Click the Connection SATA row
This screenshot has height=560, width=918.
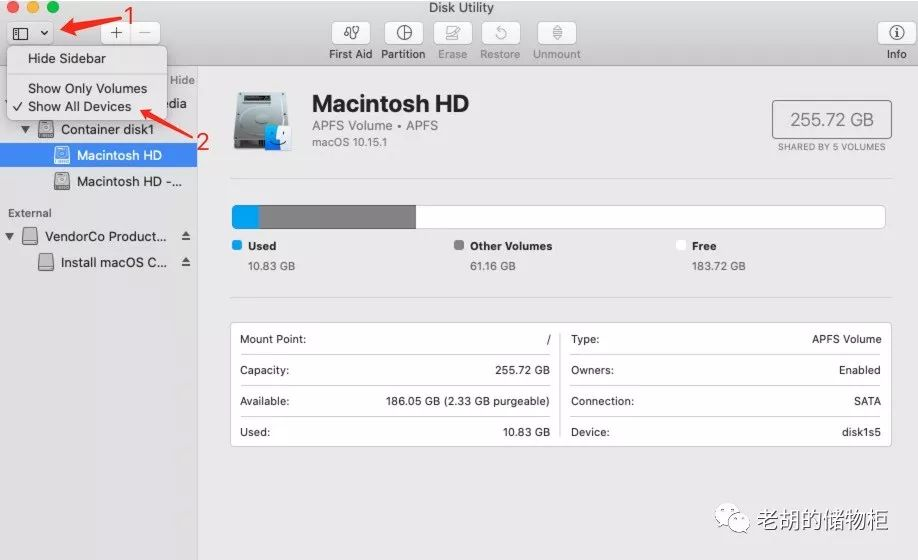[726, 401]
